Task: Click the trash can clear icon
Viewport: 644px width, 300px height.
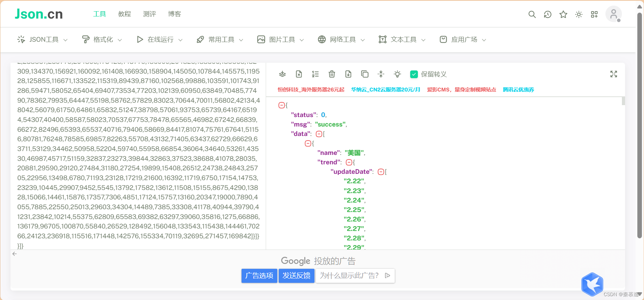Action: point(332,74)
